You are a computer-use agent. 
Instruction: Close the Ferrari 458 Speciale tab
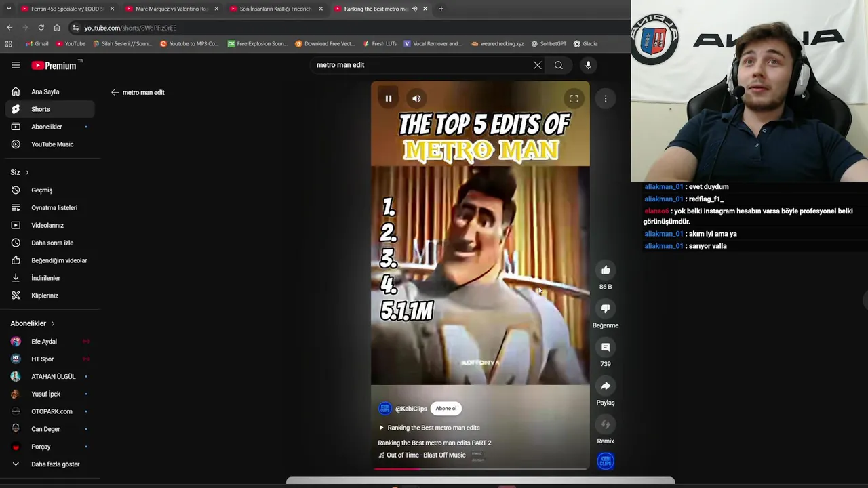(112, 9)
